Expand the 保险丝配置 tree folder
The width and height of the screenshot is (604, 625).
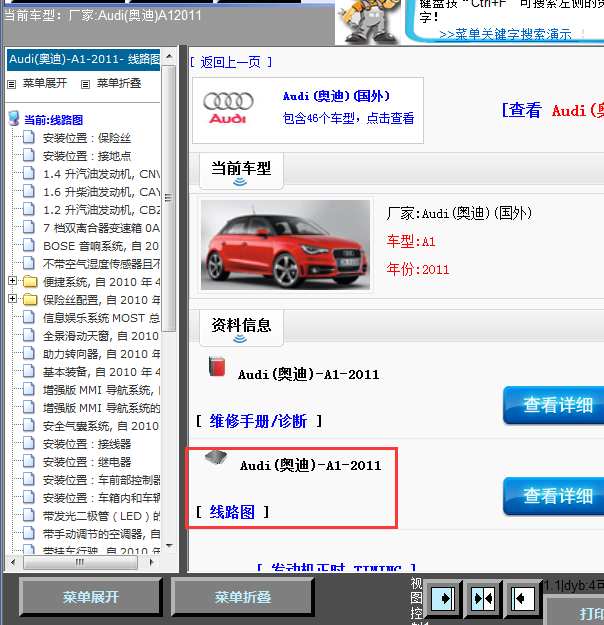(x=12, y=299)
